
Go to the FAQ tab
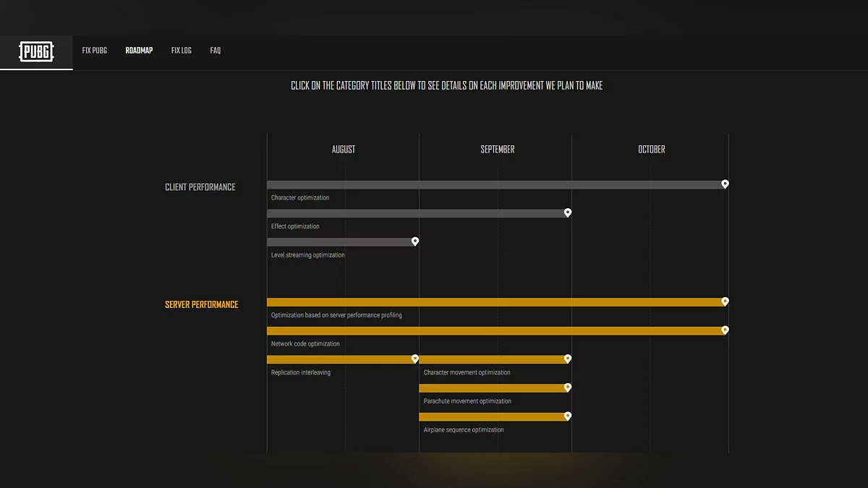tap(216, 51)
